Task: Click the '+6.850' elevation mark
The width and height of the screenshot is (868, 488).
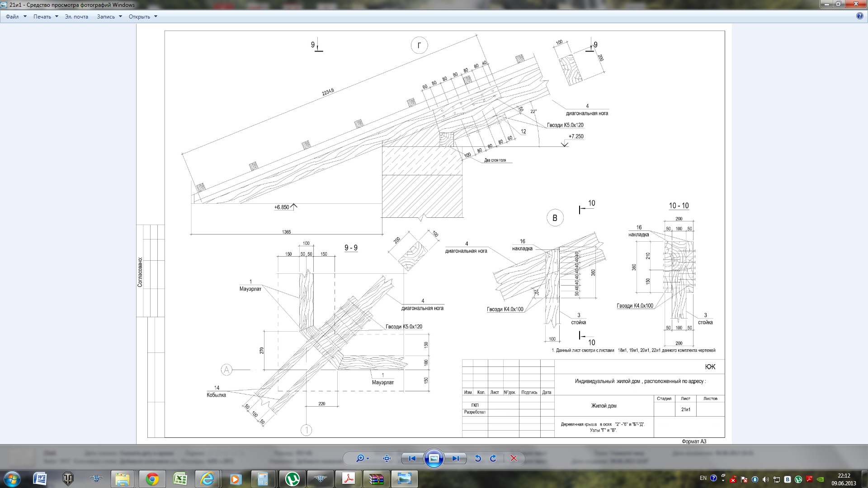Action: 281,207
